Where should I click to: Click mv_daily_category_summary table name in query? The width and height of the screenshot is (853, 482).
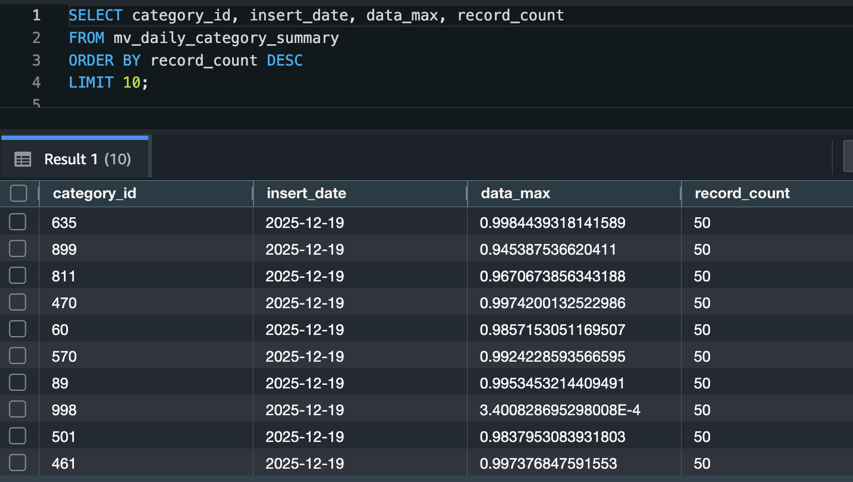pos(226,38)
